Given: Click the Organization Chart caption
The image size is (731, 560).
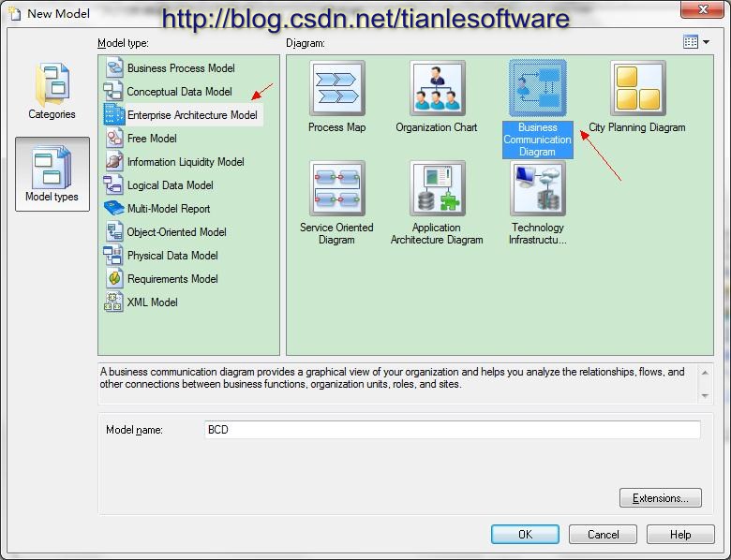Looking at the screenshot, I should click(437, 127).
